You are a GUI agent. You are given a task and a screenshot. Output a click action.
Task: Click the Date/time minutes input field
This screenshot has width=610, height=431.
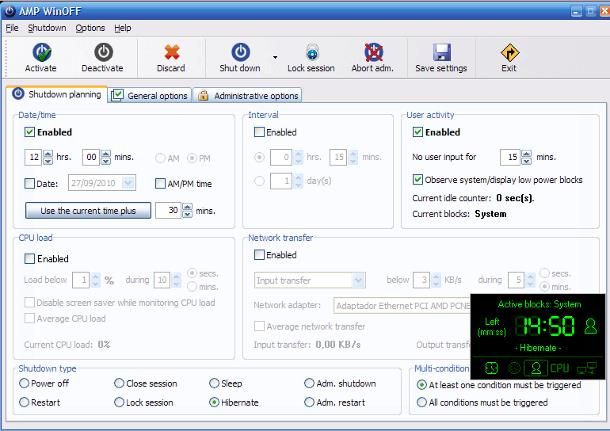[91, 157]
